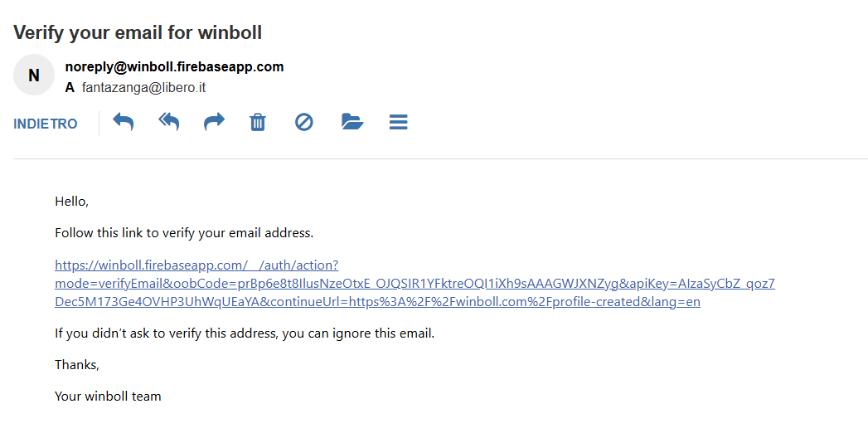
Task: Forward this email message
Action: tap(214, 123)
